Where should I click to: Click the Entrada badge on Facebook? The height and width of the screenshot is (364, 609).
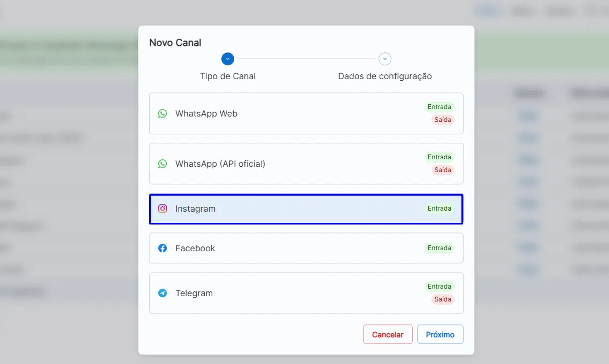tap(440, 248)
